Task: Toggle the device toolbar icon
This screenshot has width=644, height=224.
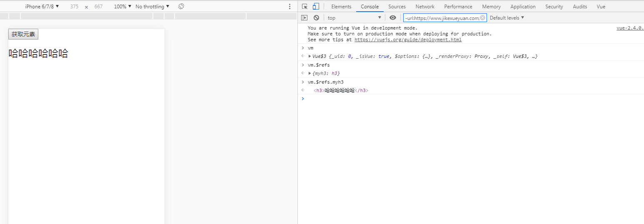Action: 316,6
